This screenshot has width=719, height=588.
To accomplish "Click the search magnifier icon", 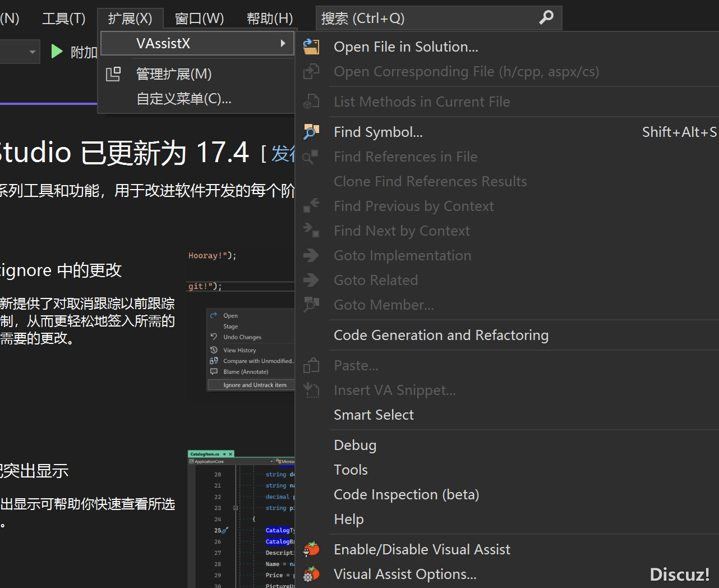I will (x=546, y=18).
